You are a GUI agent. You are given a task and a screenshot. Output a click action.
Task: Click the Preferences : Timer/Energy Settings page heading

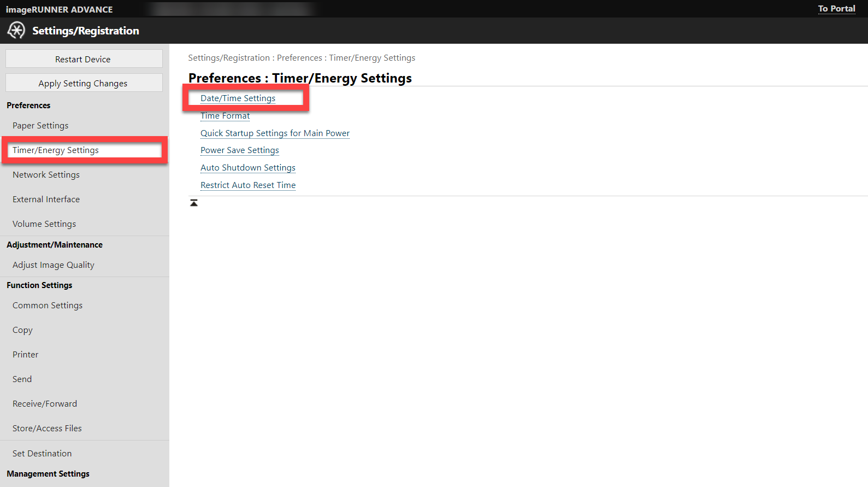300,78
